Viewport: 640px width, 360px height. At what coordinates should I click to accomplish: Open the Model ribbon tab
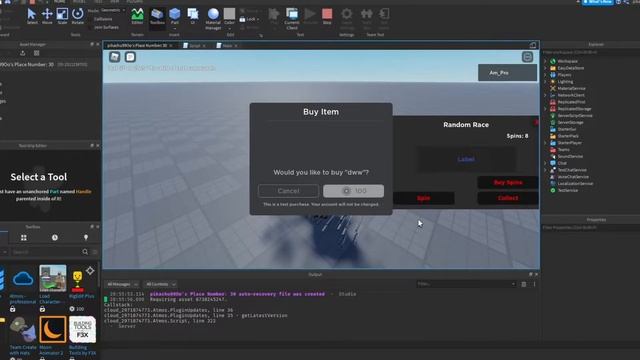[x=79, y=2]
